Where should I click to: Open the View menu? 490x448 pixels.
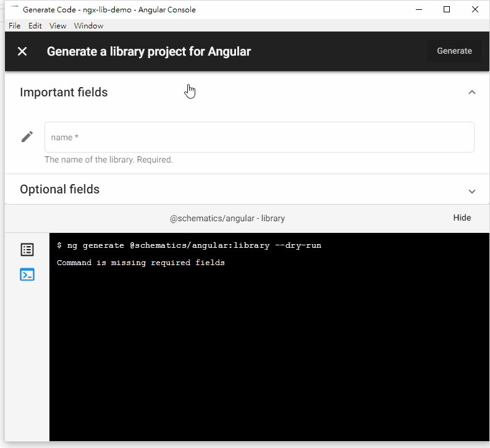click(x=57, y=26)
